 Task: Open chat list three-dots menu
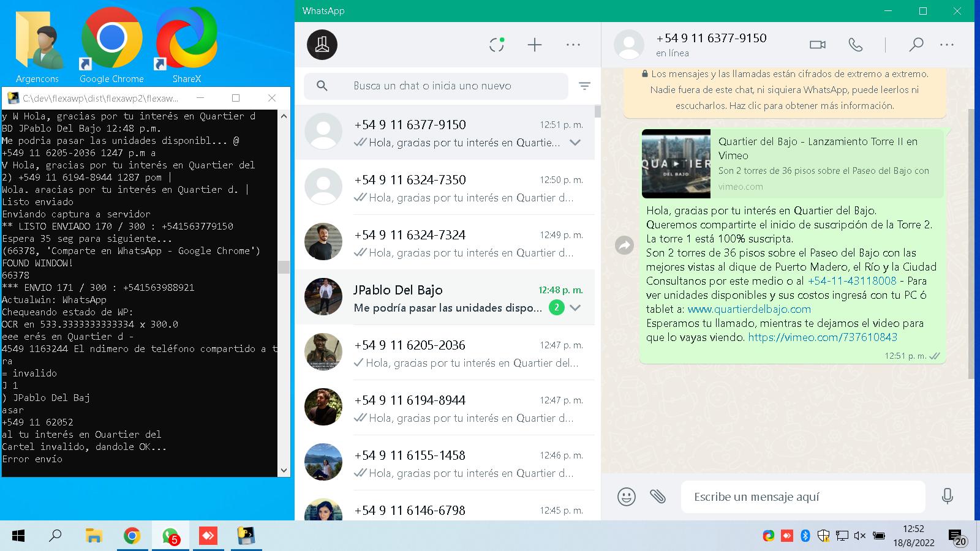pos(573,45)
